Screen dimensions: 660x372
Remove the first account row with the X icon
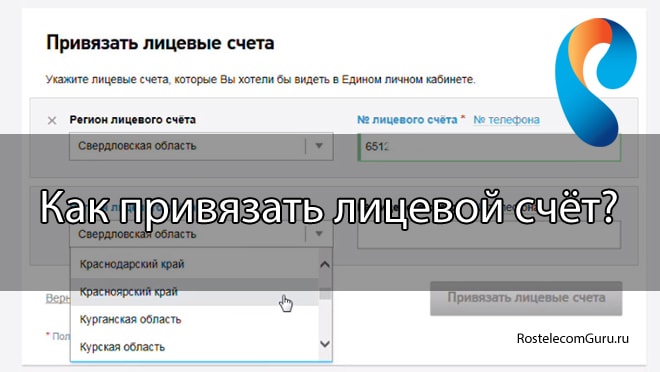pyautogui.click(x=52, y=121)
